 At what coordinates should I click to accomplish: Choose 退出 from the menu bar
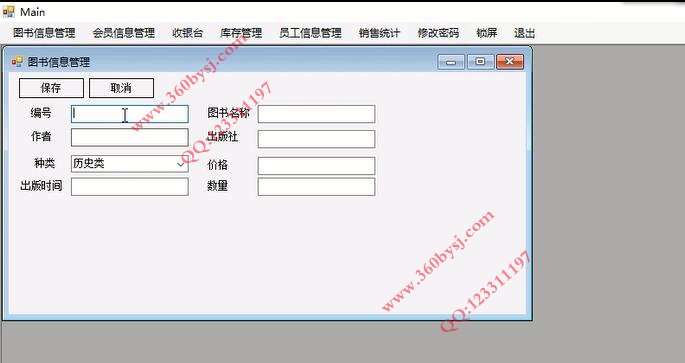coord(524,33)
